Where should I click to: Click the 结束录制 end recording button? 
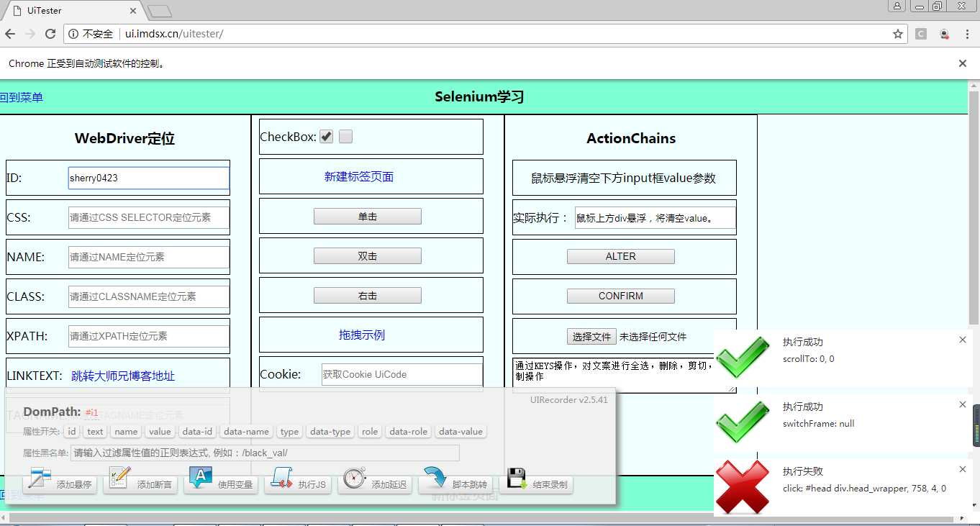tap(537, 481)
